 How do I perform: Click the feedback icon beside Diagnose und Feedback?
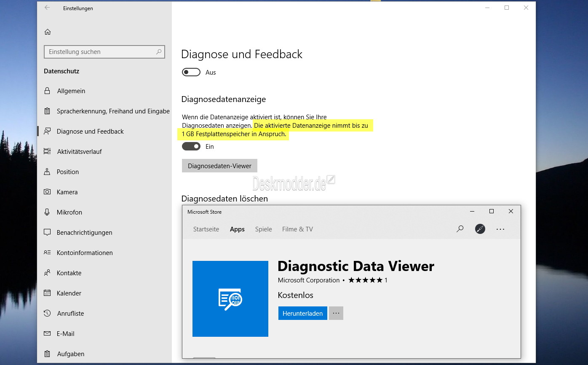tap(48, 131)
